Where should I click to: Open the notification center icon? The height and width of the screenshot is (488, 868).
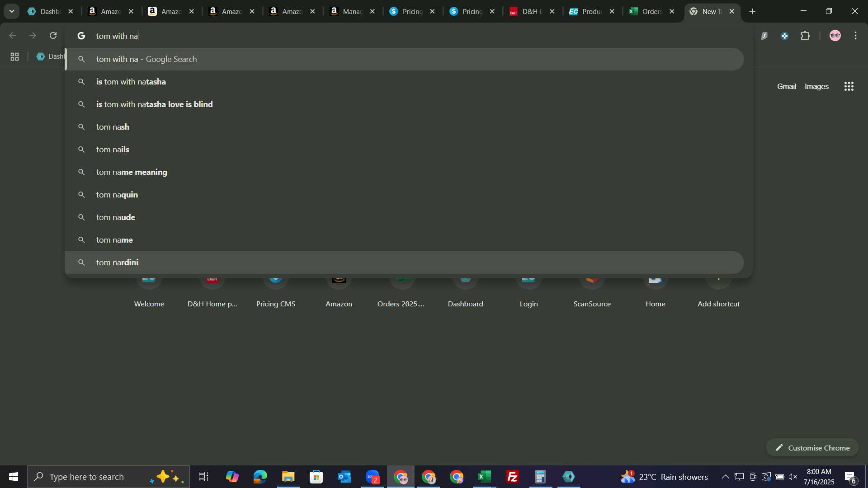[x=850, y=477]
